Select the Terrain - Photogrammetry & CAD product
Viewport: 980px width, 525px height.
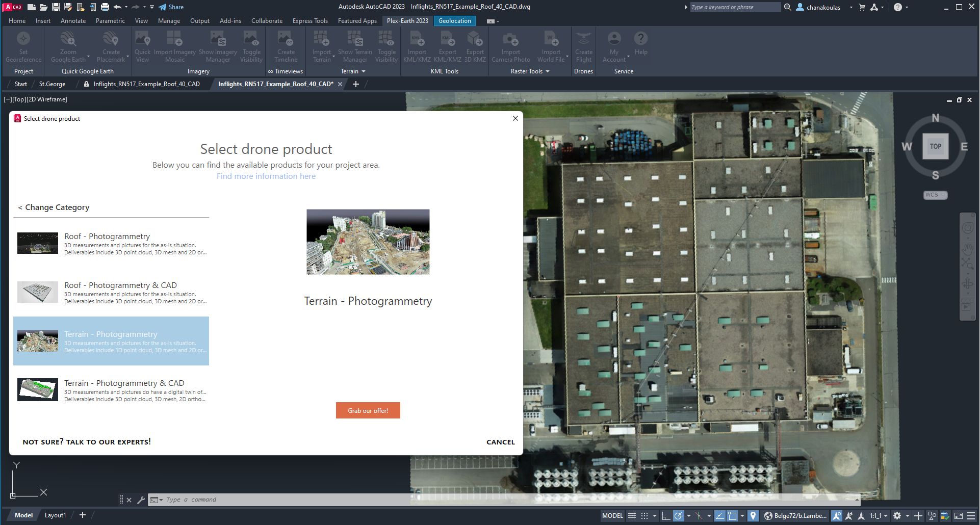111,390
